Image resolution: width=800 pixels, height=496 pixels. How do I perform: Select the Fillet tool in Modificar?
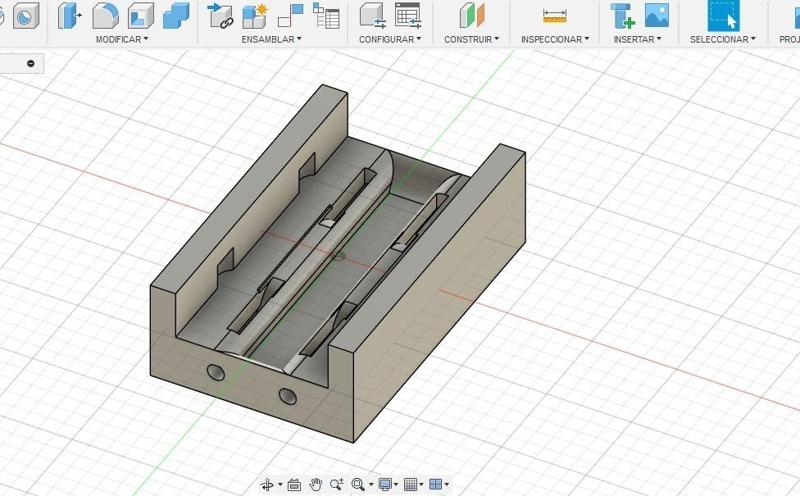[105, 15]
